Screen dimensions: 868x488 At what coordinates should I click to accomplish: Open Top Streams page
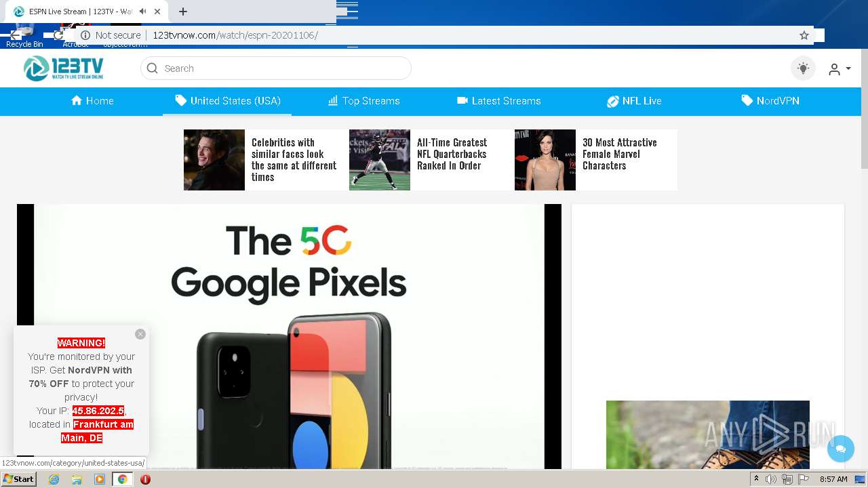[x=364, y=101]
